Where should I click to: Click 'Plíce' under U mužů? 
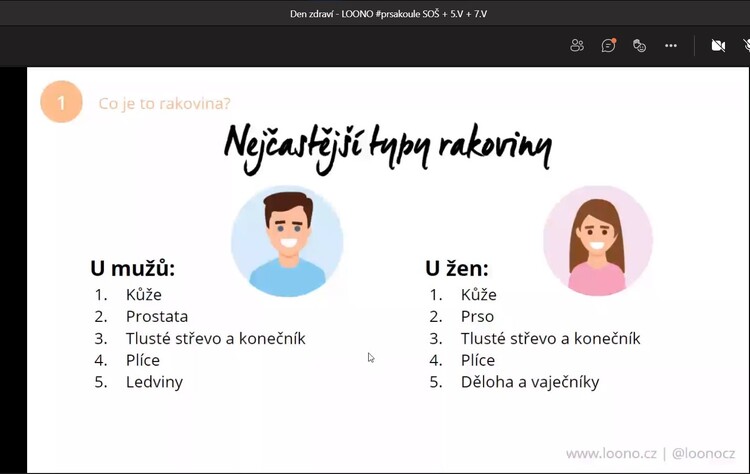(x=143, y=360)
